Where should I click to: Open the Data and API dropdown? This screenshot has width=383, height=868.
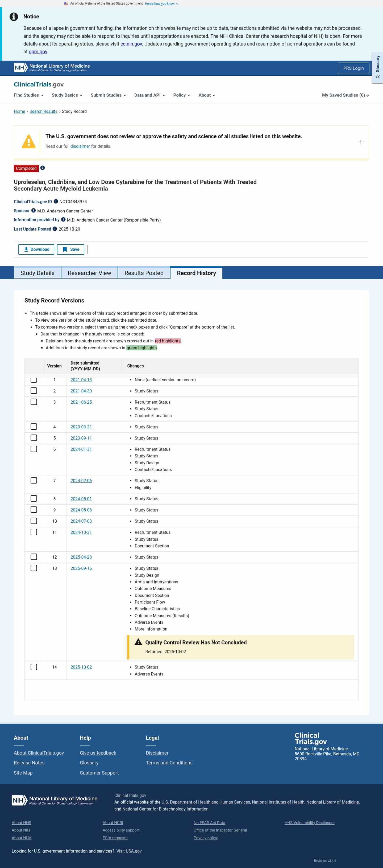pyautogui.click(x=150, y=95)
